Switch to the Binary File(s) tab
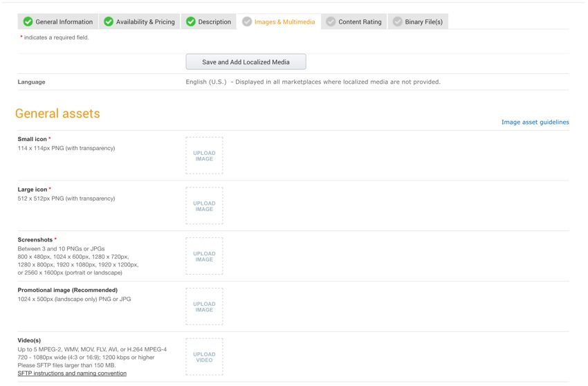 point(418,21)
